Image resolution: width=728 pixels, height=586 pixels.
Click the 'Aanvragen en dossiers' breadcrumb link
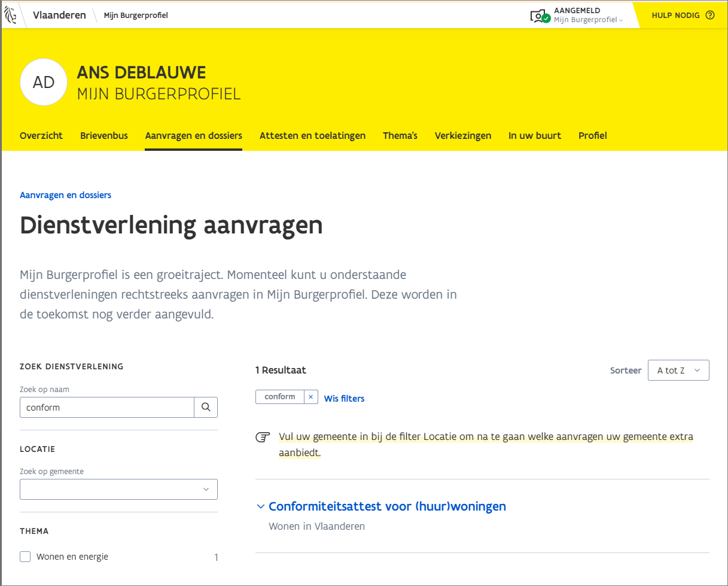coord(65,195)
